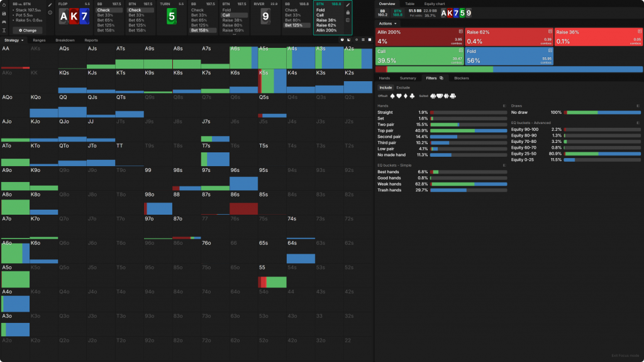Switch to the Ranges tab
644x362 pixels.
(x=39, y=40)
